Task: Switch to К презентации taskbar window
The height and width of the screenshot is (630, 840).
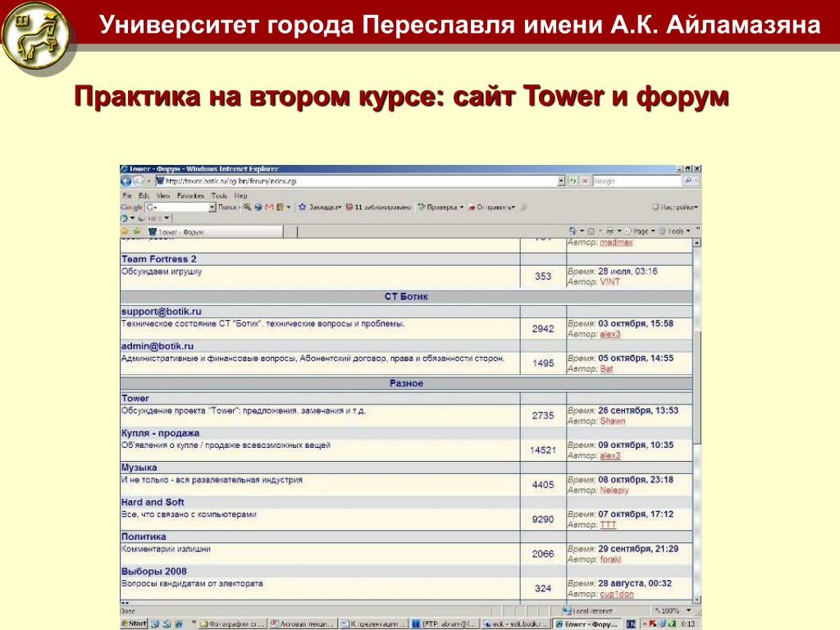Action: [374, 623]
